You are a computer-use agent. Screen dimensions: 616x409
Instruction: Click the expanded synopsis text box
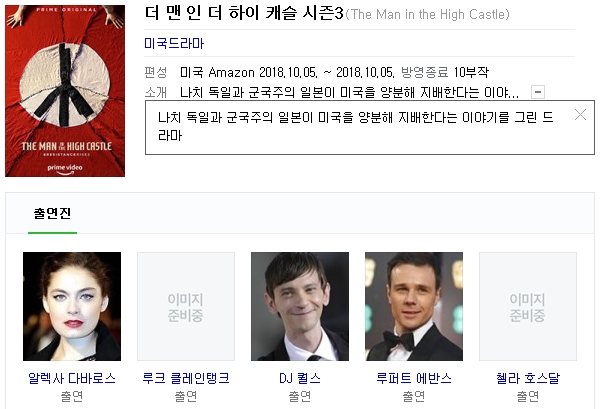370,127
